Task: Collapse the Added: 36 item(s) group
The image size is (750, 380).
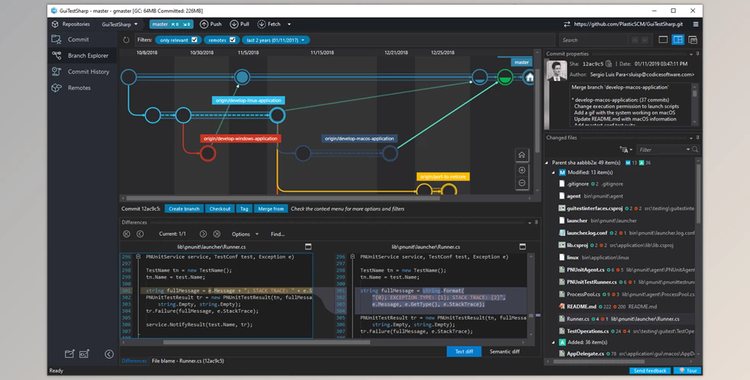Action: (x=553, y=342)
